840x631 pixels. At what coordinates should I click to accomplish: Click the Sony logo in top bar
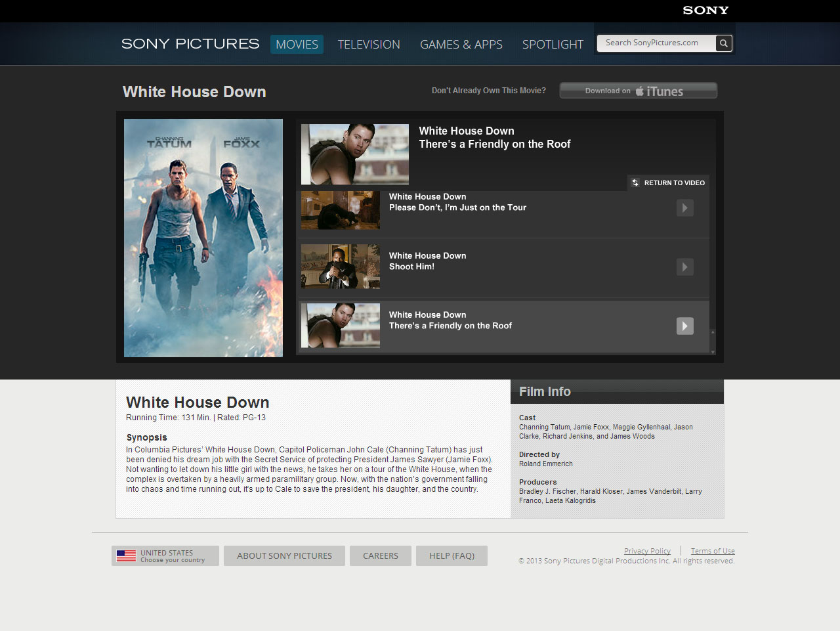coord(705,11)
